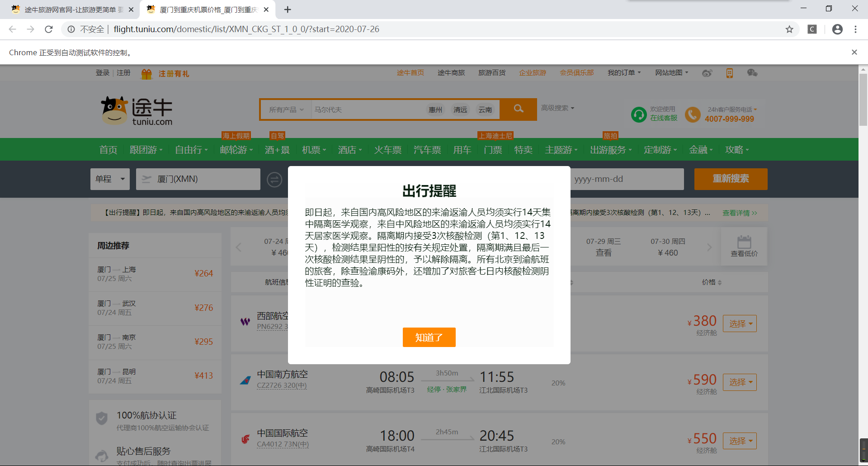The width and height of the screenshot is (868, 466).
Task: Click the swap cities round icon
Action: click(x=274, y=180)
